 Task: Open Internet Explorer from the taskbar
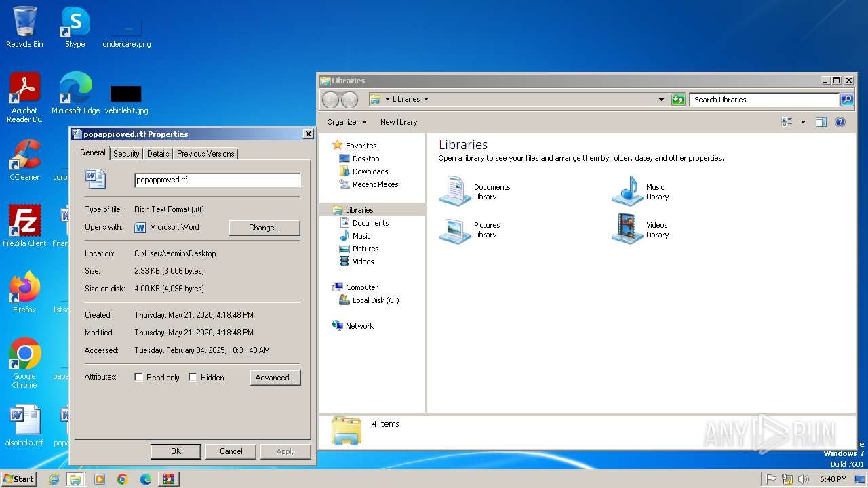click(x=54, y=479)
